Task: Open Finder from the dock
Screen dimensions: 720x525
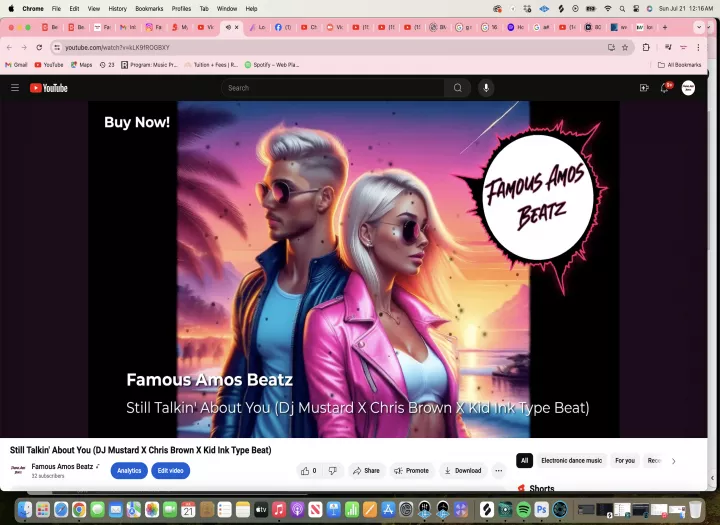Action: click(25, 509)
